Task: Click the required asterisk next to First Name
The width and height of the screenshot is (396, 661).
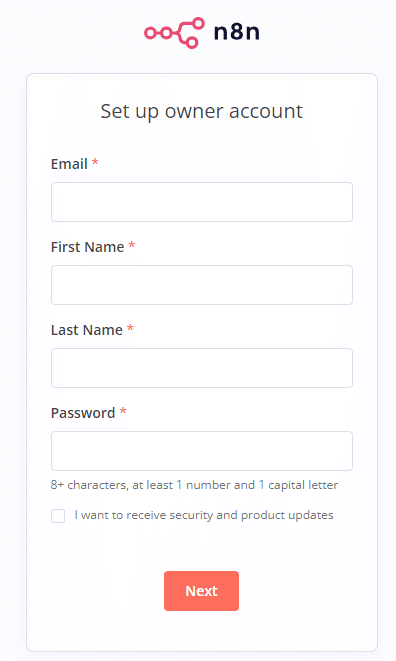Action: pos(132,245)
